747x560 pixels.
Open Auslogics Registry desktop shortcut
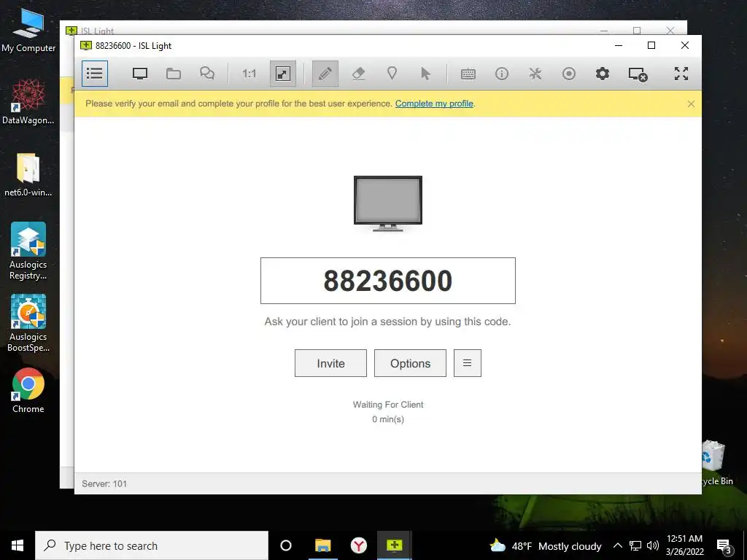28,251
